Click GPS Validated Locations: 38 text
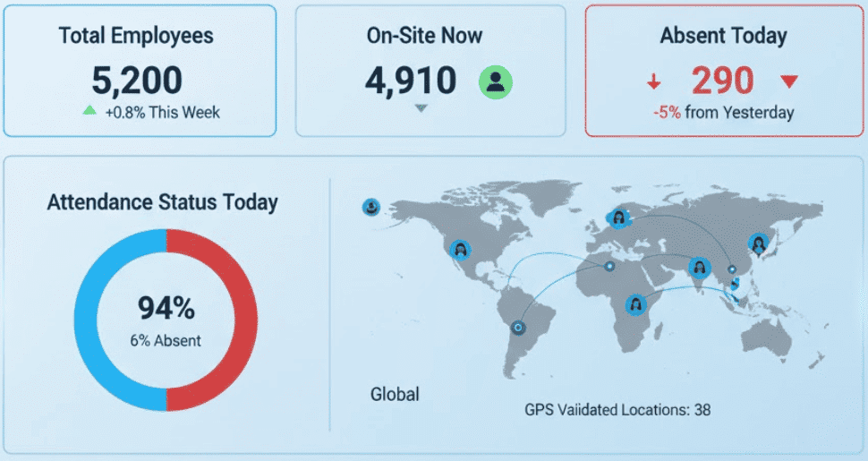This screenshot has height=461, width=868. click(617, 410)
